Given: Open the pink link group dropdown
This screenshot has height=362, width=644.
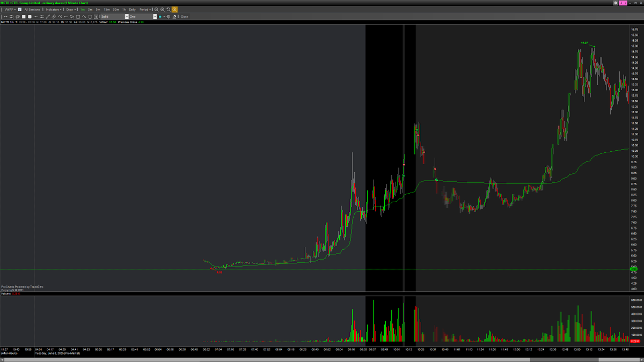Looking at the screenshot, I should click(x=623, y=3).
